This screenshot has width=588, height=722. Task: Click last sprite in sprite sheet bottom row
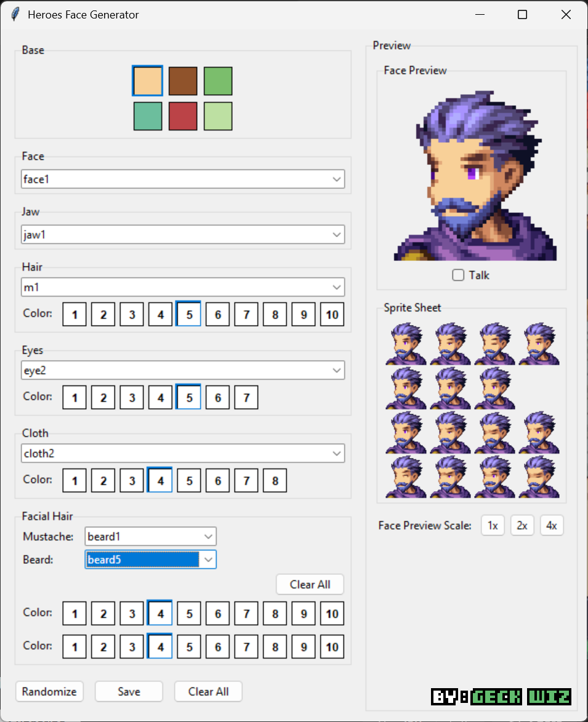539,476
